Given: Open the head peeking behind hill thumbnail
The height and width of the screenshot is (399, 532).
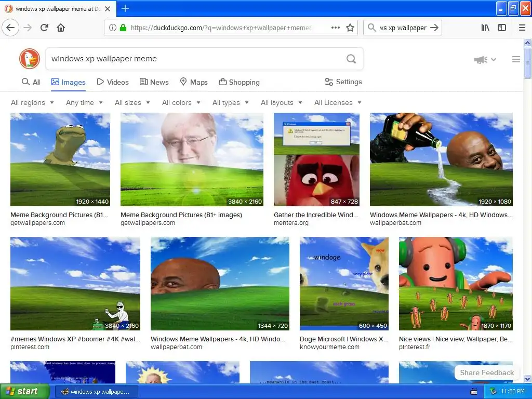Looking at the screenshot, I should (220, 284).
